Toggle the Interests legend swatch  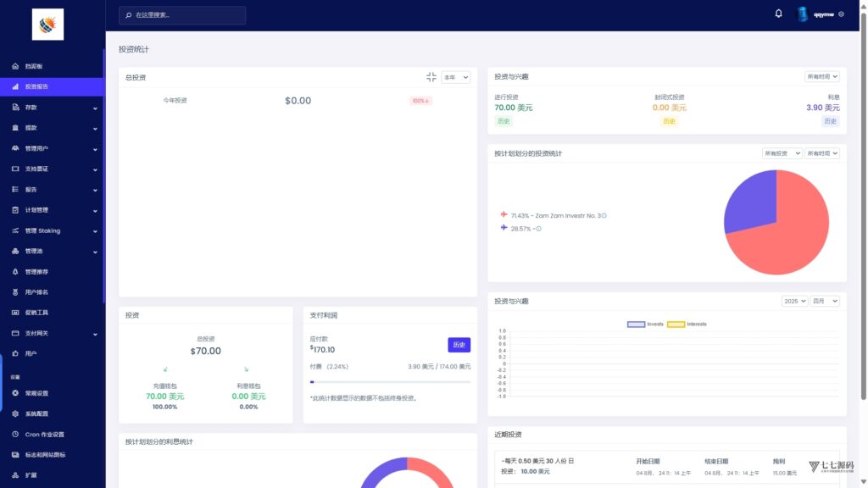(x=676, y=324)
